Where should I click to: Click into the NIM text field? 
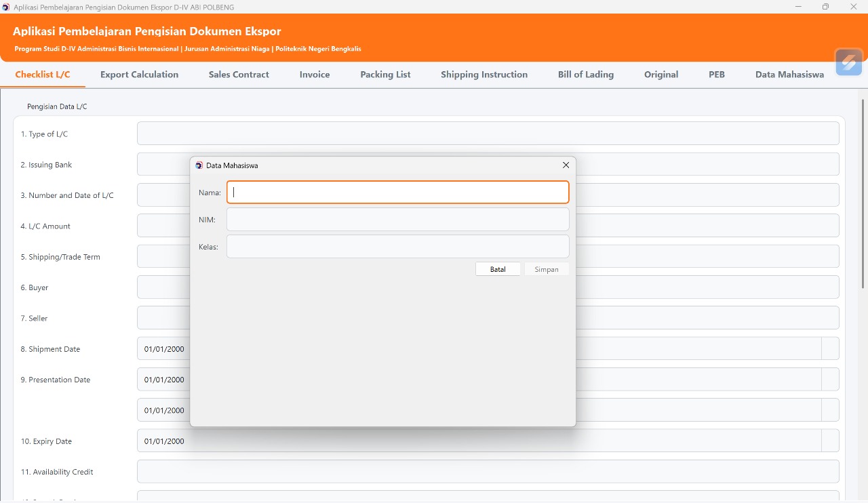(x=397, y=220)
